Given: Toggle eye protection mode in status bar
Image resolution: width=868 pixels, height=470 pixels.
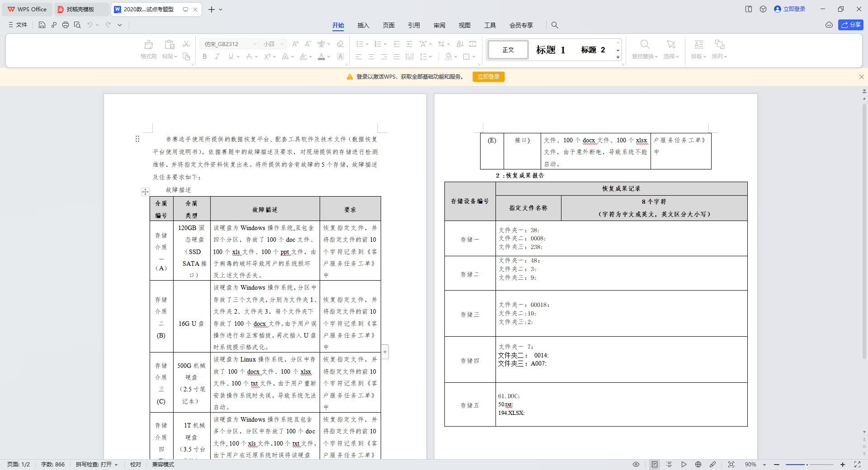Looking at the screenshot, I should click(636, 464).
